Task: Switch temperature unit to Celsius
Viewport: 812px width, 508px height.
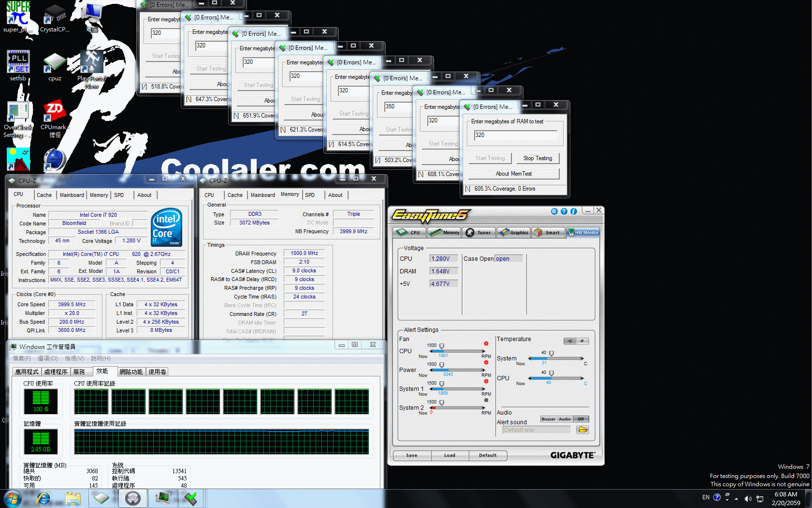Action: 570,341
